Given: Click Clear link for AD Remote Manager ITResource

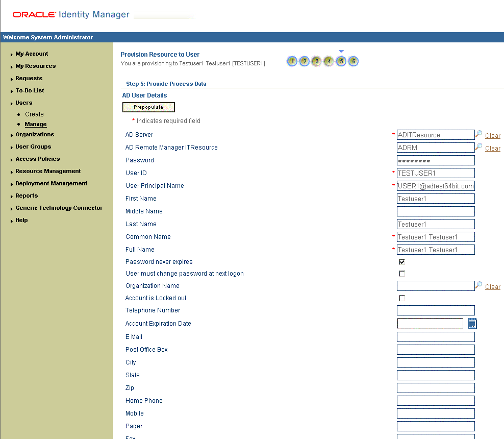Looking at the screenshot, I should (492, 148).
